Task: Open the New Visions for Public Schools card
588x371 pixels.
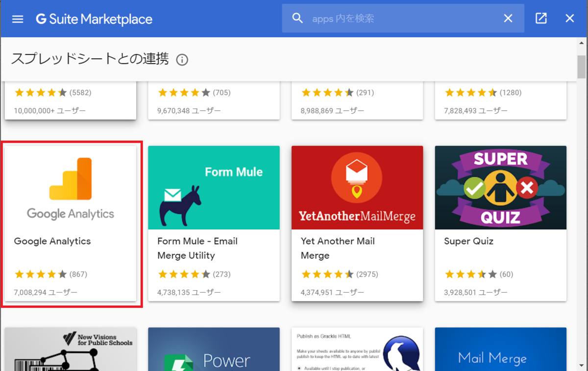Action: click(x=71, y=349)
